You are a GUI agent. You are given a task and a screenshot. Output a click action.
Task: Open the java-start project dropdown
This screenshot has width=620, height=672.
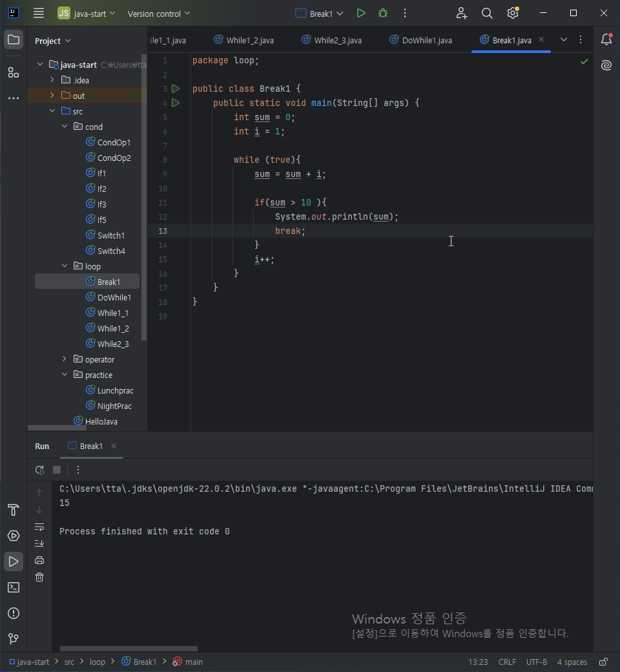click(x=87, y=14)
